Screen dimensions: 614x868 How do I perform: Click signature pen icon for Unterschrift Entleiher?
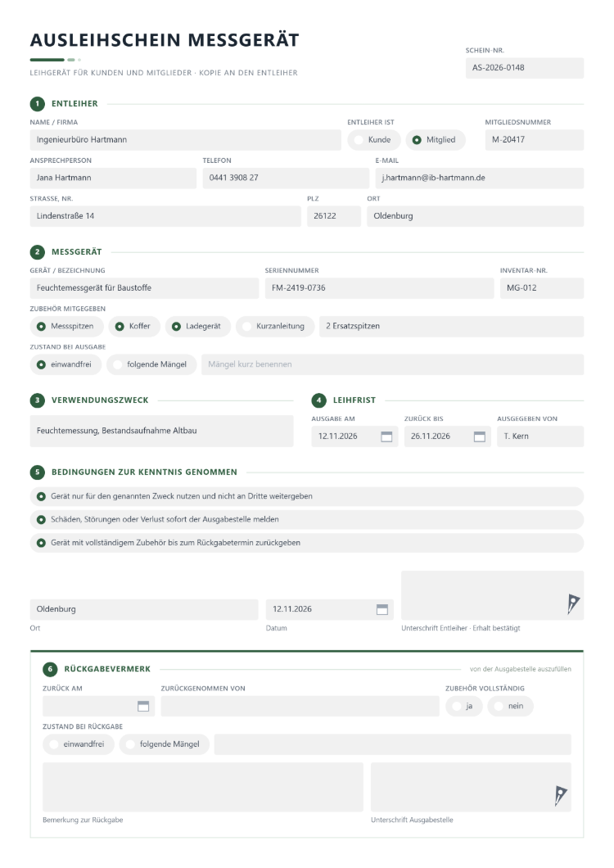(573, 604)
